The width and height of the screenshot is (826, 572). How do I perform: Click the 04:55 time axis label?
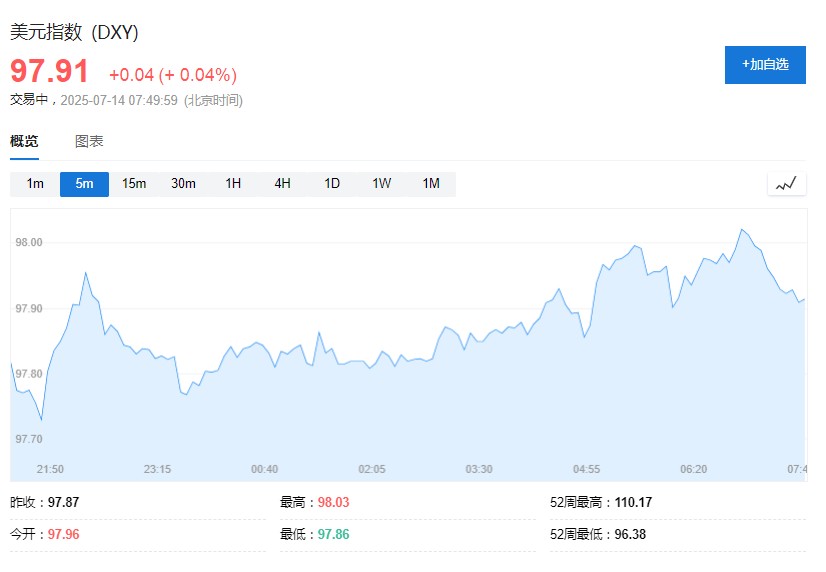(x=586, y=469)
